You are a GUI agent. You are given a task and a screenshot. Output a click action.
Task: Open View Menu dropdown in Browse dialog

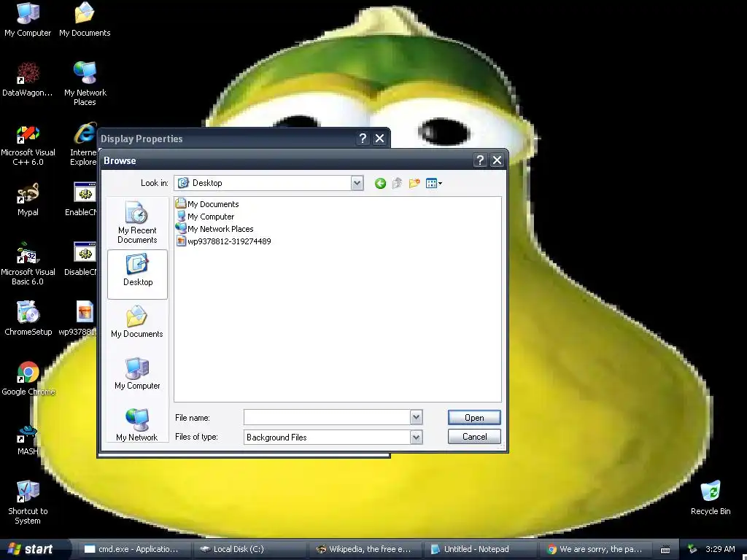click(433, 183)
